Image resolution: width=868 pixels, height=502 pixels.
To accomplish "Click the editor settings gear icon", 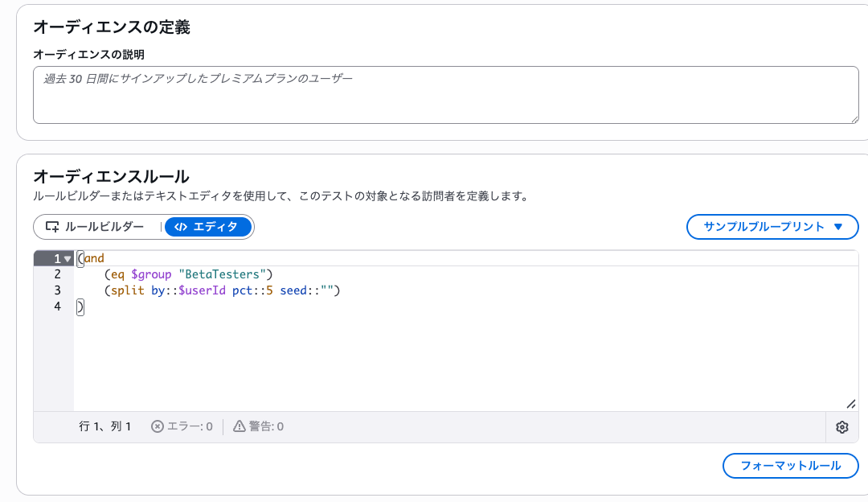I will coord(842,427).
